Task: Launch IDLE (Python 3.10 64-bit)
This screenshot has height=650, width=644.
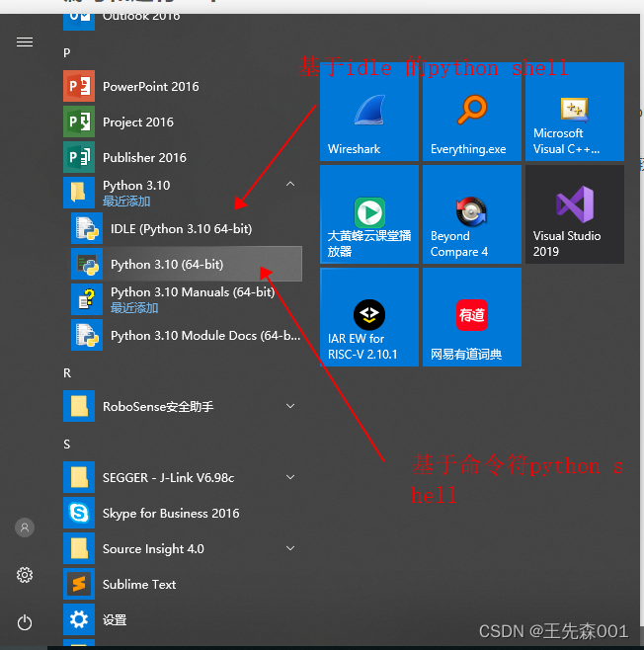Action: coord(187,228)
